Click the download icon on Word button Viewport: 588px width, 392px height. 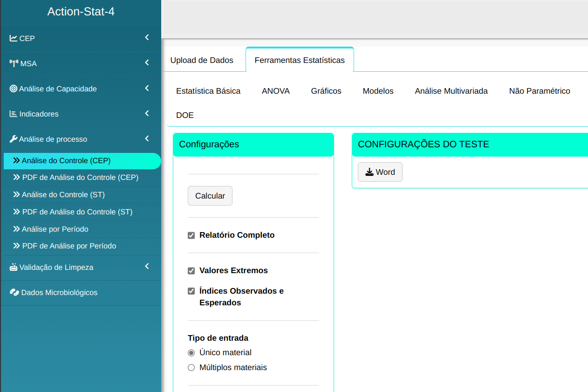coord(369,172)
